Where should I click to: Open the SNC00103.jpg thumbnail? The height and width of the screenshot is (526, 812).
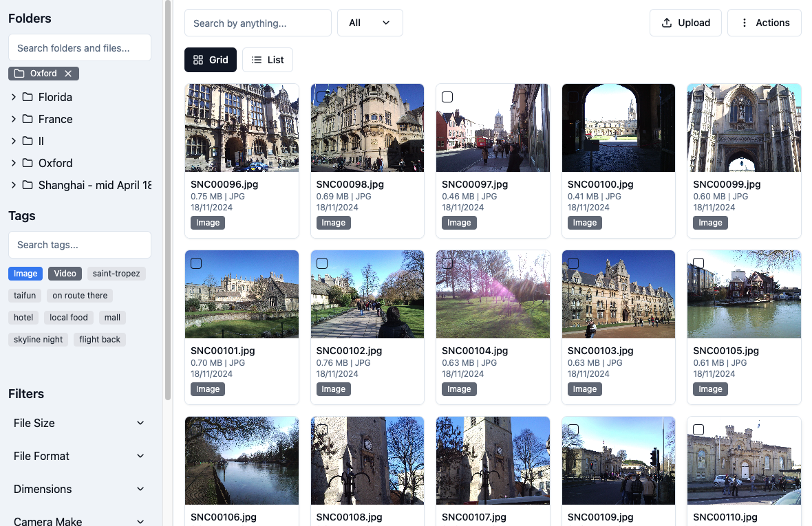618,294
